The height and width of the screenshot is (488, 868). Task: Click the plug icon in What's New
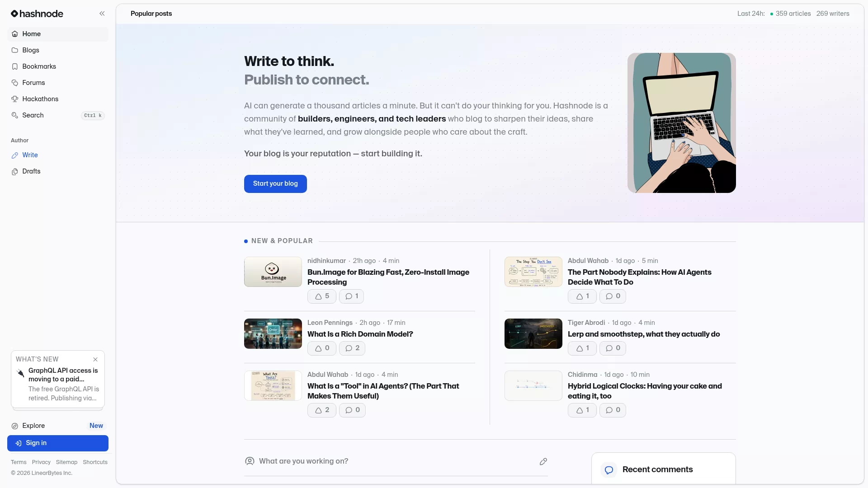20,373
